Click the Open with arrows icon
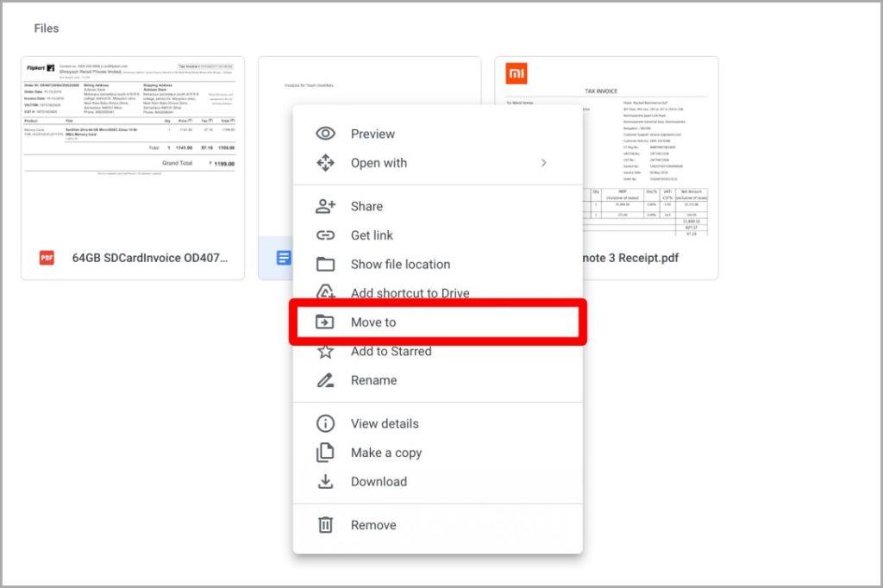883x588 pixels. [325, 163]
